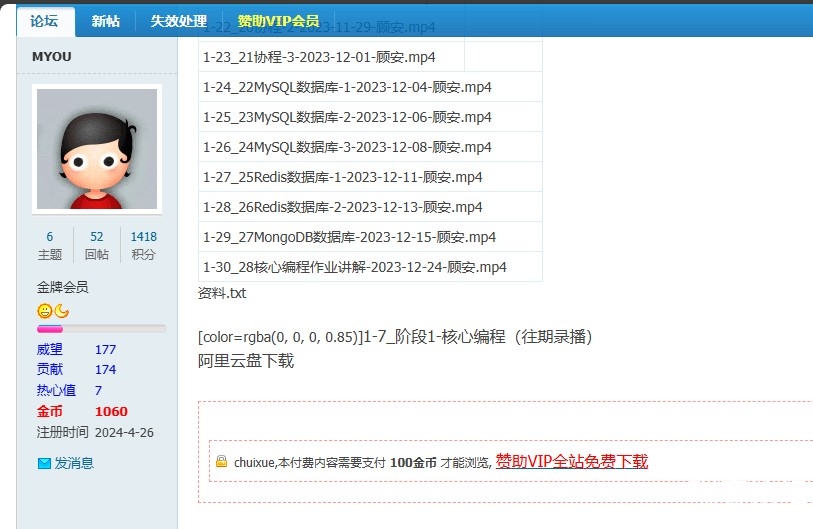Open MYOU's cartoon avatar image
This screenshot has width=813, height=529.
[x=97, y=149]
